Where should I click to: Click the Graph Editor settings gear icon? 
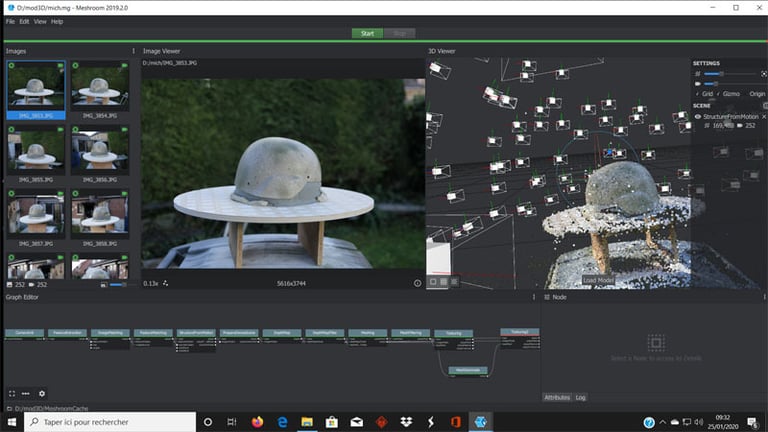coord(41,394)
